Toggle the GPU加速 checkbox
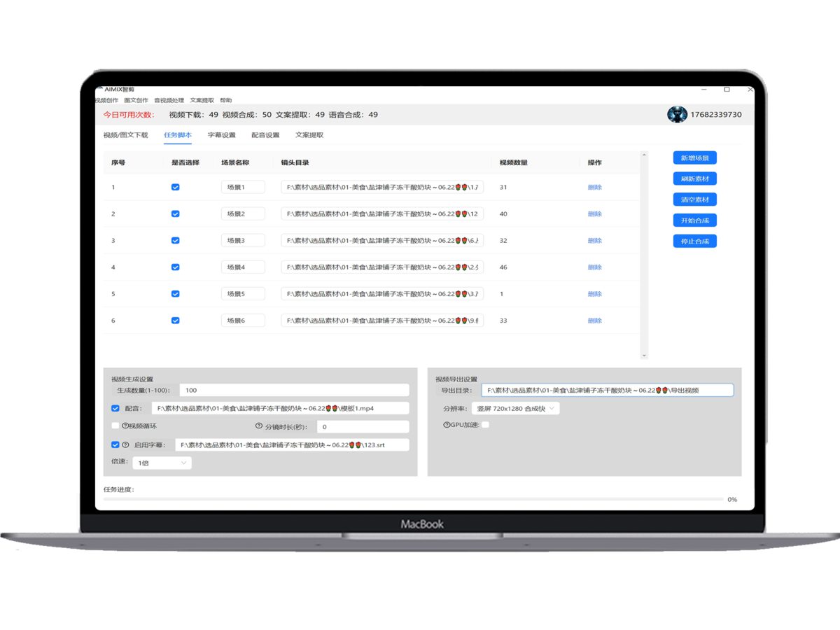 point(485,425)
